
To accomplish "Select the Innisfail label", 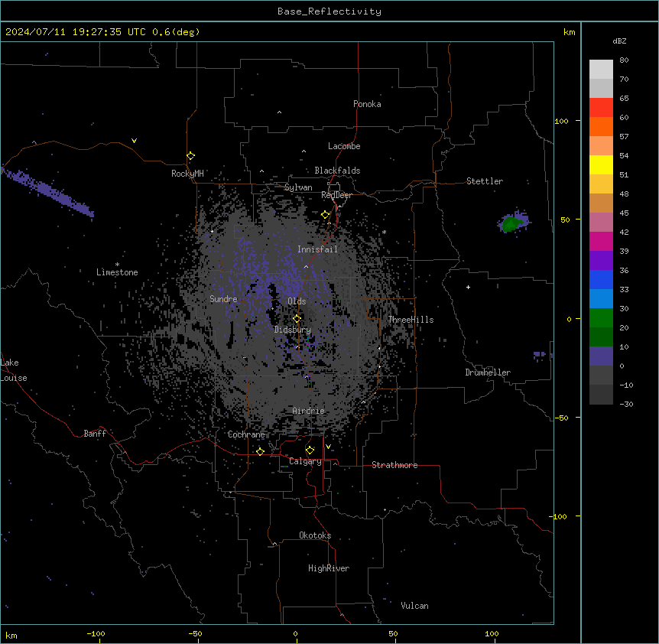I will click(317, 249).
